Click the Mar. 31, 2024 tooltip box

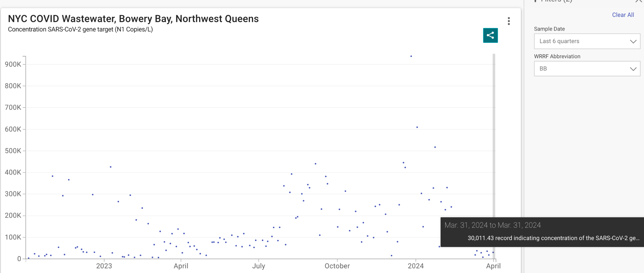pyautogui.click(x=542, y=232)
